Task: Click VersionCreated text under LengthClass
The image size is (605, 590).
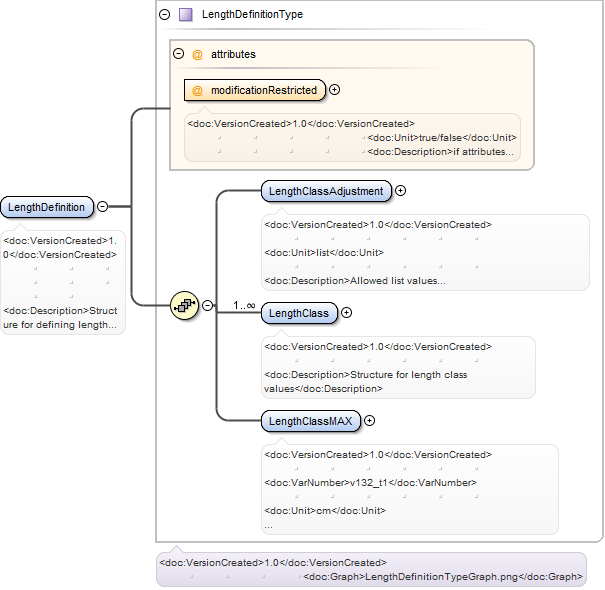Action: 378,347
